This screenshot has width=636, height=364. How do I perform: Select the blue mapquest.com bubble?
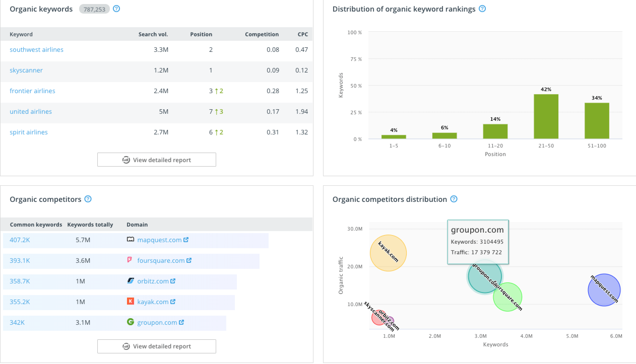[x=604, y=290]
